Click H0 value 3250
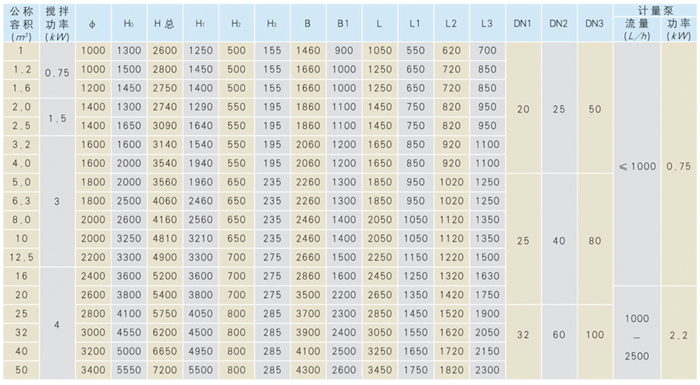700x385 pixels. tap(129, 239)
